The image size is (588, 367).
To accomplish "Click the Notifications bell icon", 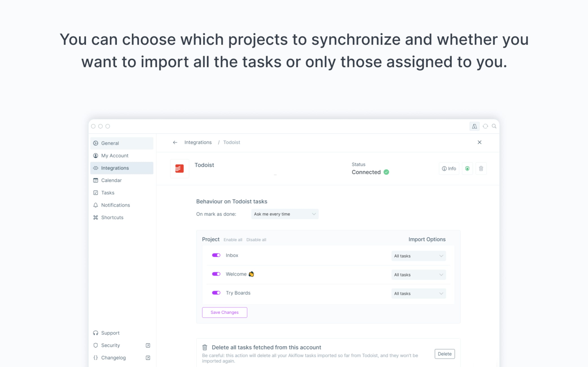I will [x=95, y=205].
